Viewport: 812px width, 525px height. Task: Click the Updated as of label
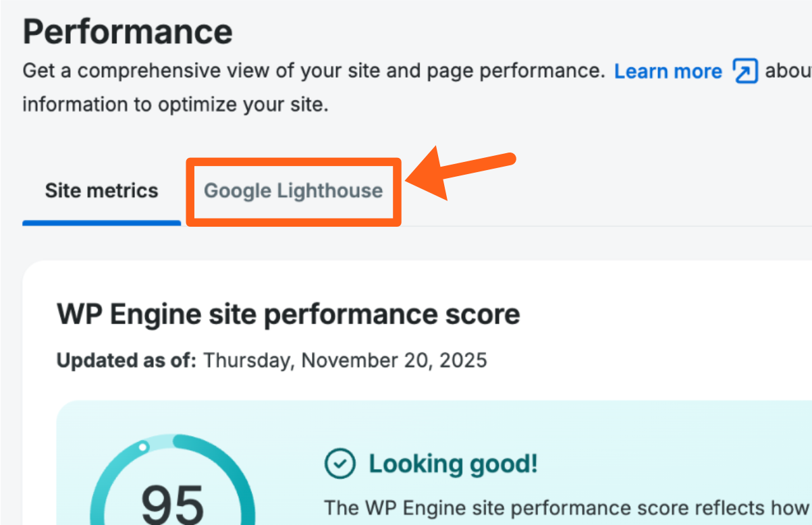[x=126, y=360]
